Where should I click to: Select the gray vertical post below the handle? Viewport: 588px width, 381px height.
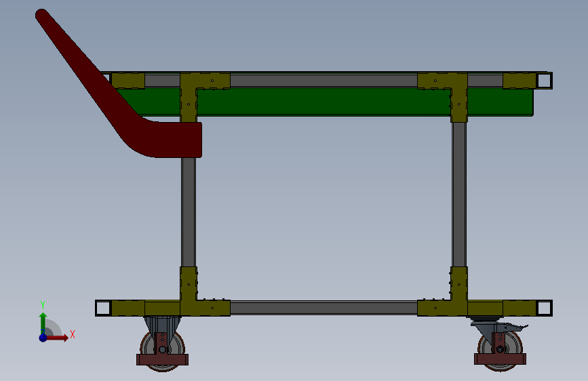189,212
